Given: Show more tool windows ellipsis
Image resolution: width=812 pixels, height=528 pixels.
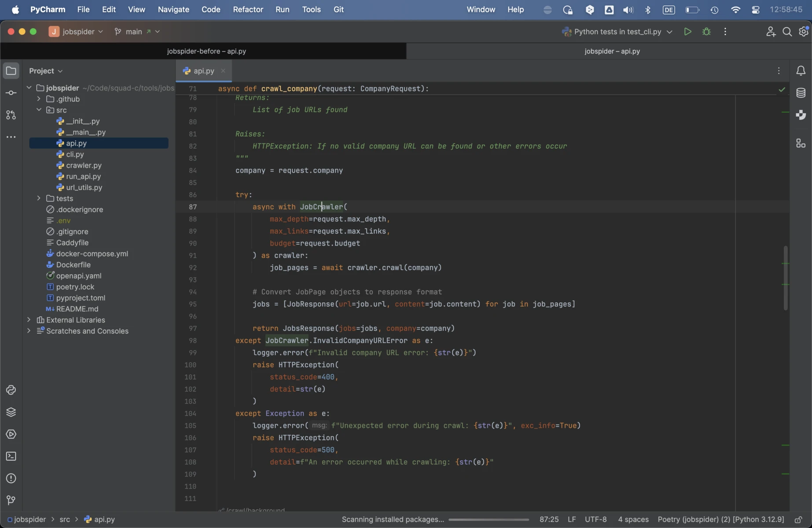Looking at the screenshot, I should click(x=11, y=137).
